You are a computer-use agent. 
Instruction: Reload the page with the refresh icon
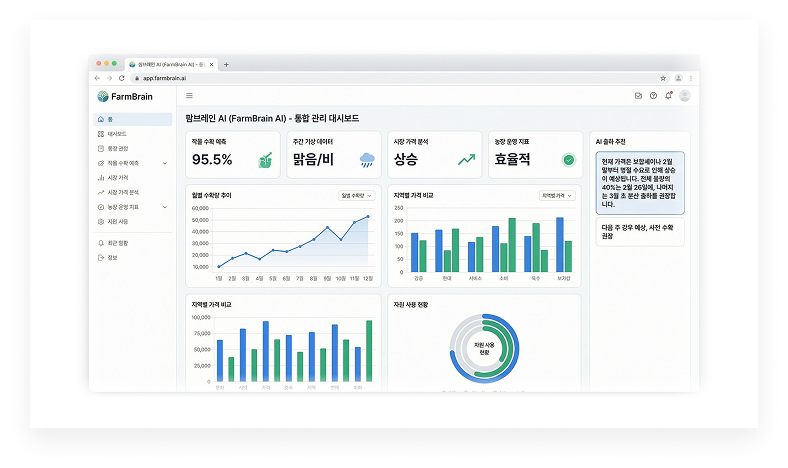(x=122, y=78)
